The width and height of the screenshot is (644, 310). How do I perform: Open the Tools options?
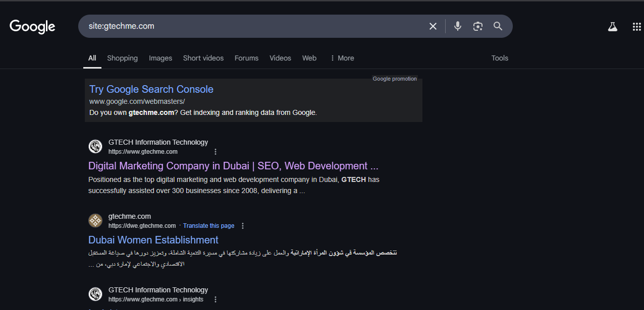coord(500,58)
